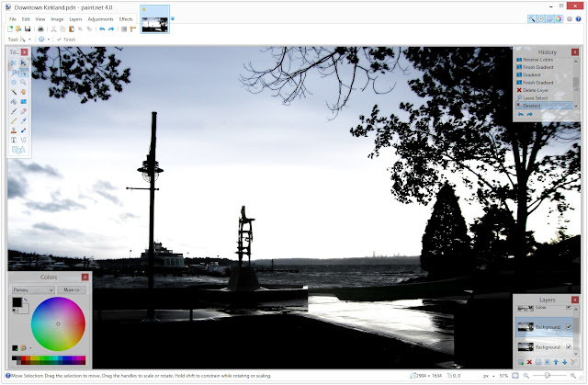588x385 pixels.
Task: Select the Paint Bucket tool
Action: [x=14, y=102]
